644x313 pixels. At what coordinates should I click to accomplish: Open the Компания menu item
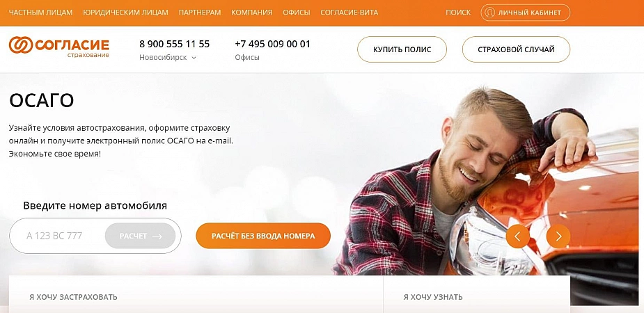[252, 13]
